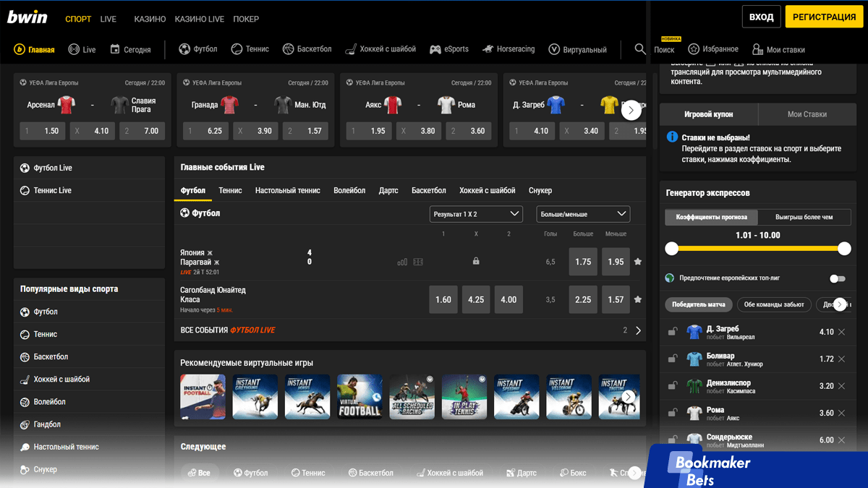Click the search magnifier icon
The image size is (868, 488).
640,49
